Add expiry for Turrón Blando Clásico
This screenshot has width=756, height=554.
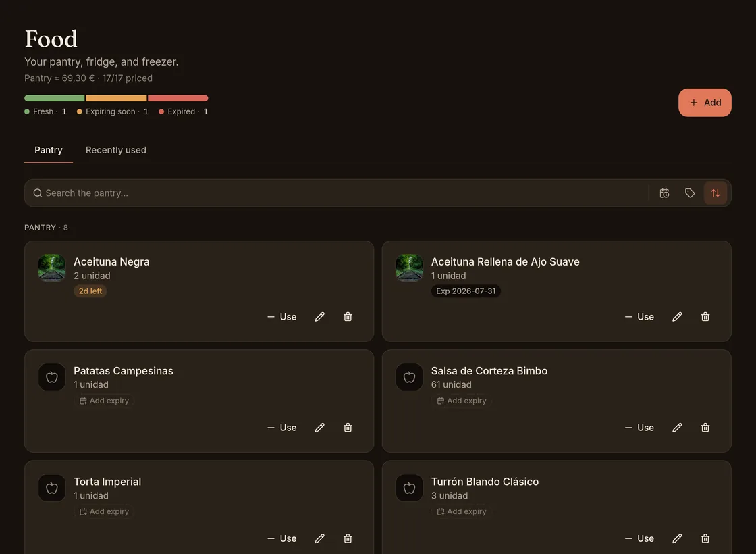462,511
